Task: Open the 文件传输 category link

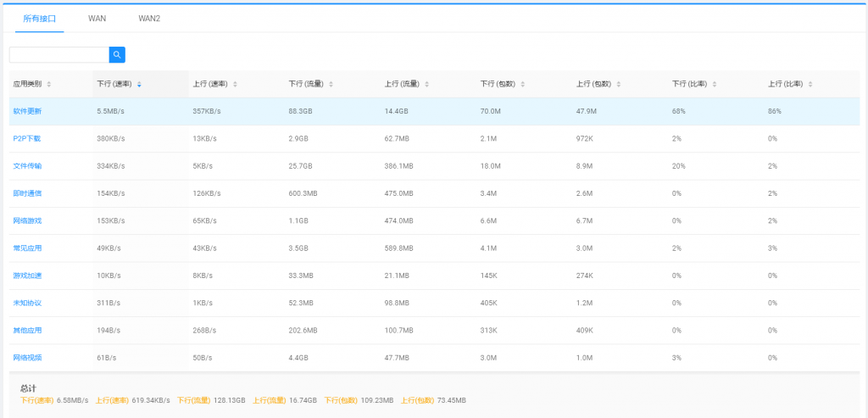Action: point(27,166)
